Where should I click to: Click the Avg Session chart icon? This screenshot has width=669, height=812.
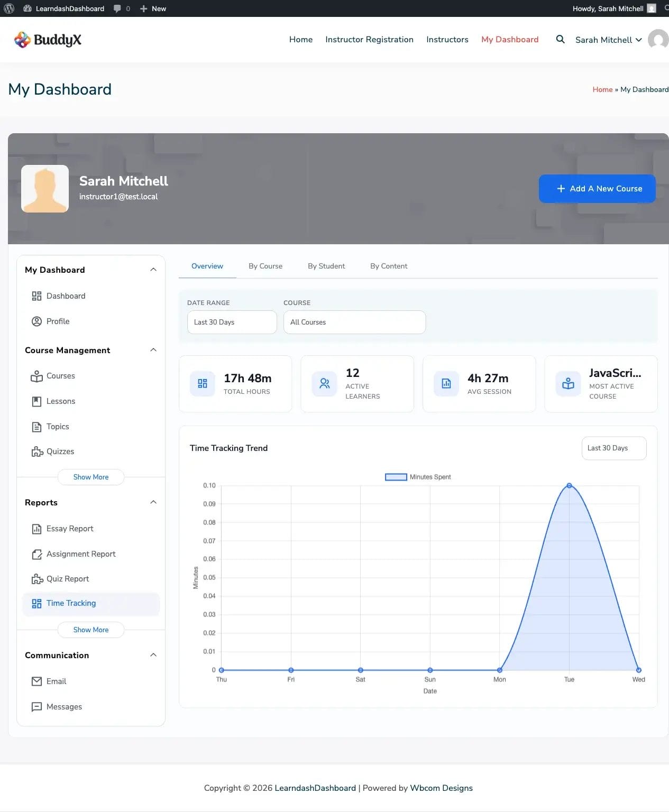tap(446, 384)
